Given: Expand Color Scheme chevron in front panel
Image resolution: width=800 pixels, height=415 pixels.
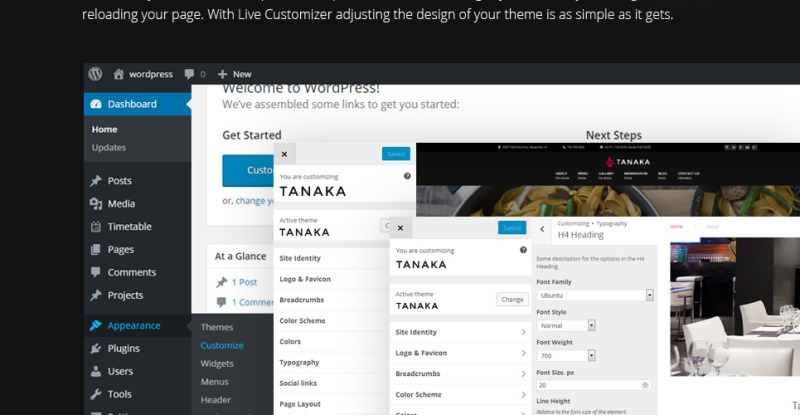Looking at the screenshot, I should coord(523,395).
